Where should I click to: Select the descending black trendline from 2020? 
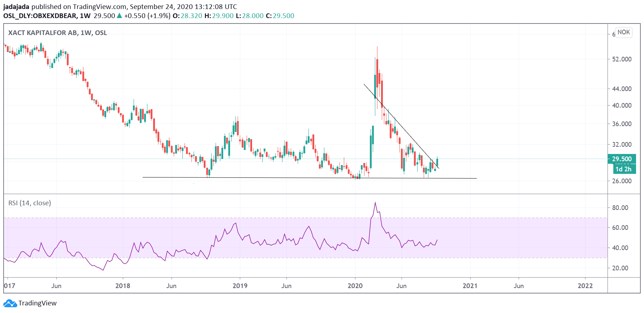pyautogui.click(x=401, y=126)
